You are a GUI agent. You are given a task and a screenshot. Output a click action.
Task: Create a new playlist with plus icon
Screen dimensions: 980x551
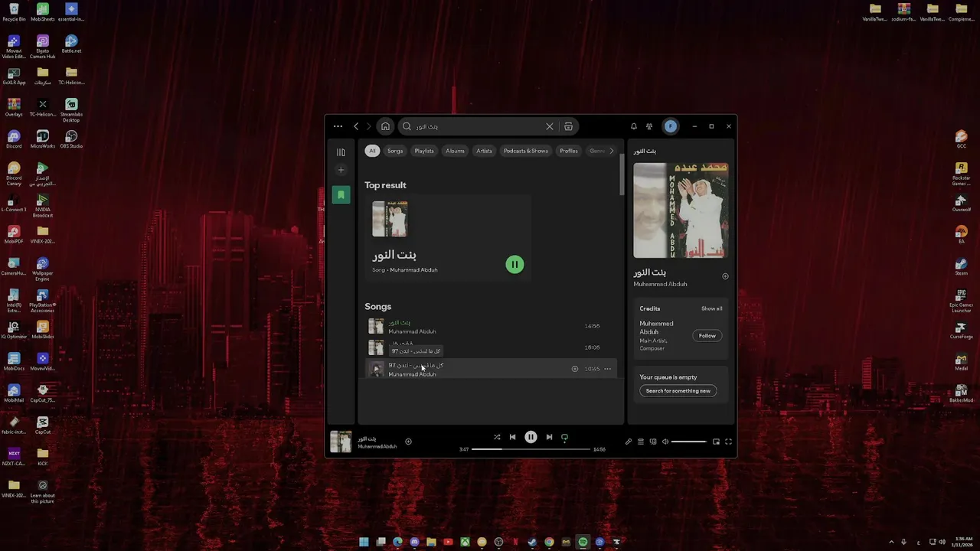coord(341,170)
